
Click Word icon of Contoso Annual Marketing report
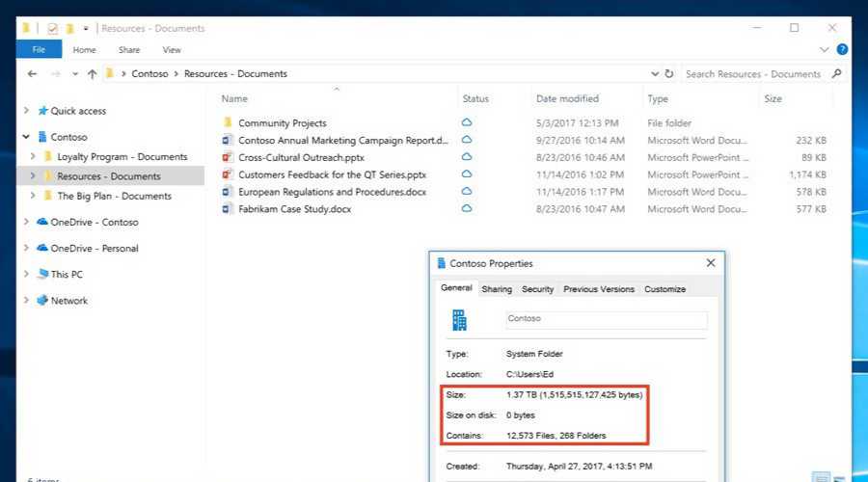[x=227, y=140]
